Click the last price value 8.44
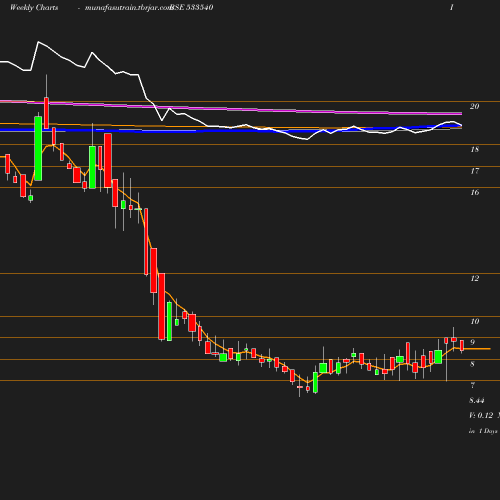 pyautogui.click(x=477, y=400)
